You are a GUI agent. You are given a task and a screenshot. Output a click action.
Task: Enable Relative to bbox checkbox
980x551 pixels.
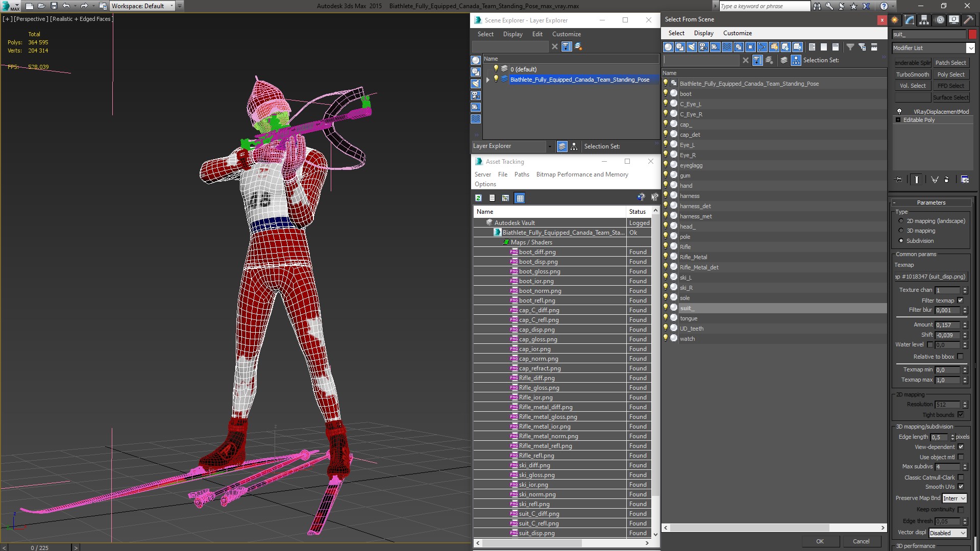point(960,357)
